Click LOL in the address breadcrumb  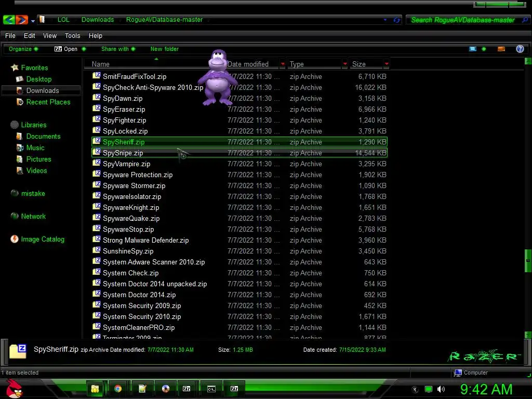click(63, 20)
